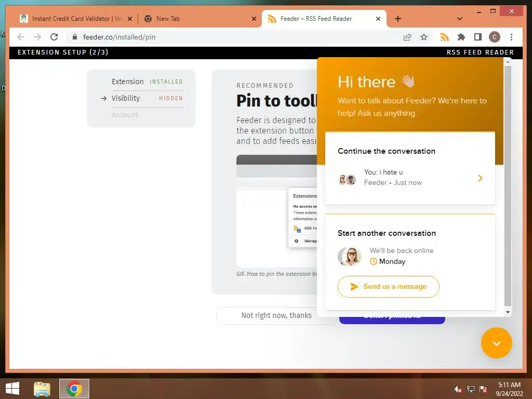
Task: Click 'Start another conversation' heading
Action: coord(387,233)
